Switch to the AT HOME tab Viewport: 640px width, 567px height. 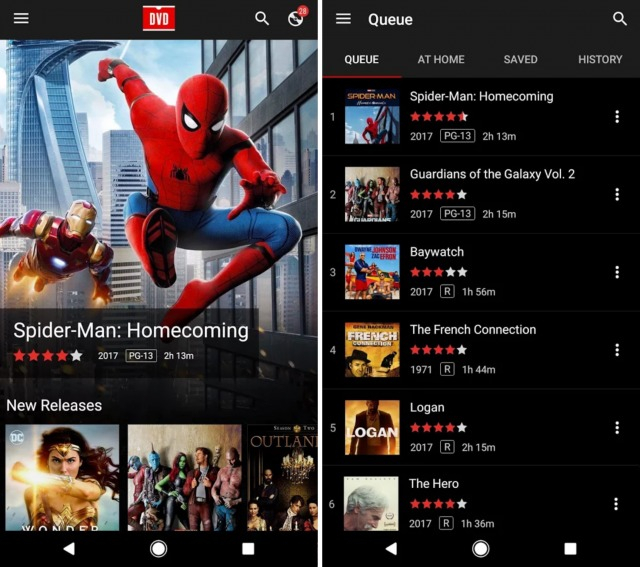point(441,60)
